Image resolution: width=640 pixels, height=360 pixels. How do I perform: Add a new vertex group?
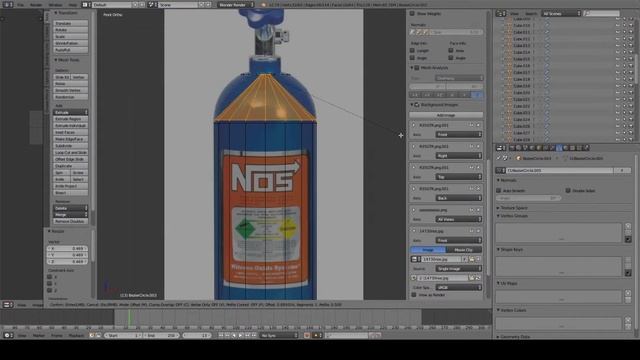pyautogui.click(x=628, y=226)
